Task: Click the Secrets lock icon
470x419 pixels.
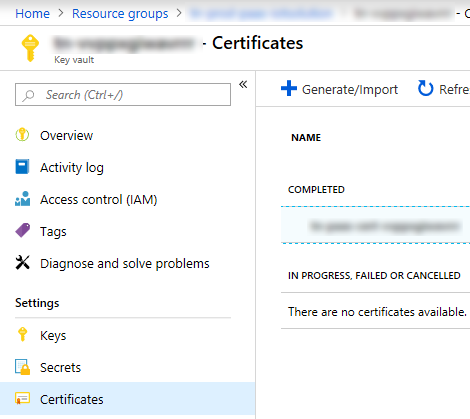Action: [22, 367]
